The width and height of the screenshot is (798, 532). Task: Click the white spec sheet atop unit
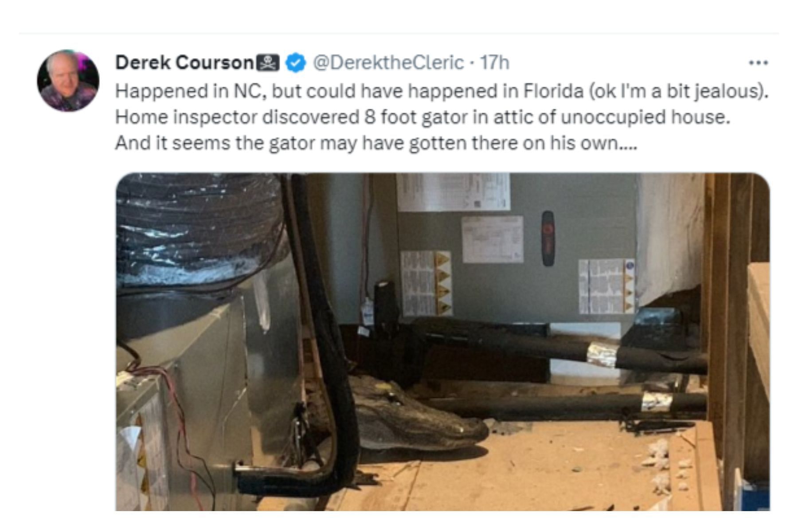(453, 192)
